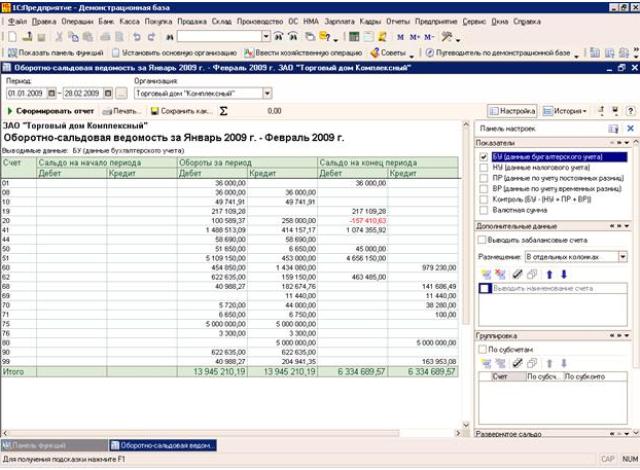Check the Валютная сумма checkbox
The width and height of the screenshot is (640, 470).
pos(484,210)
